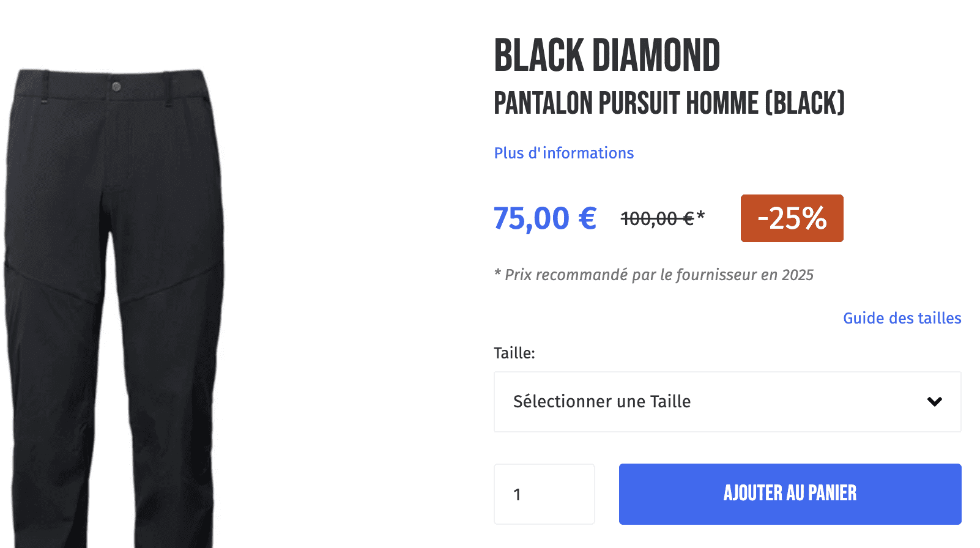Click the 'PANTALON PURSUIT HOMME (BLACK)' product title
The width and height of the screenshot is (980, 548).
(669, 103)
